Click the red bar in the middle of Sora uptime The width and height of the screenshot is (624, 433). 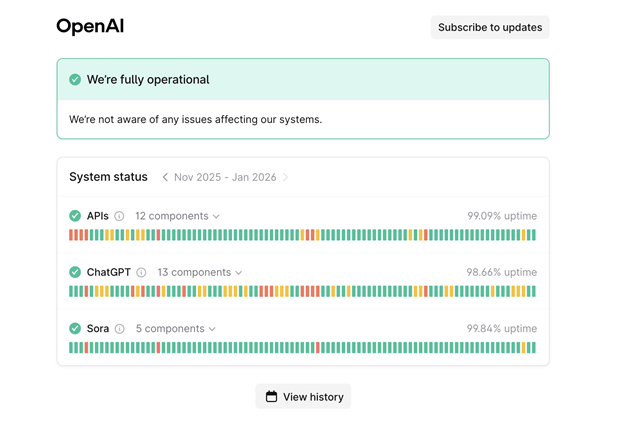[x=318, y=348]
